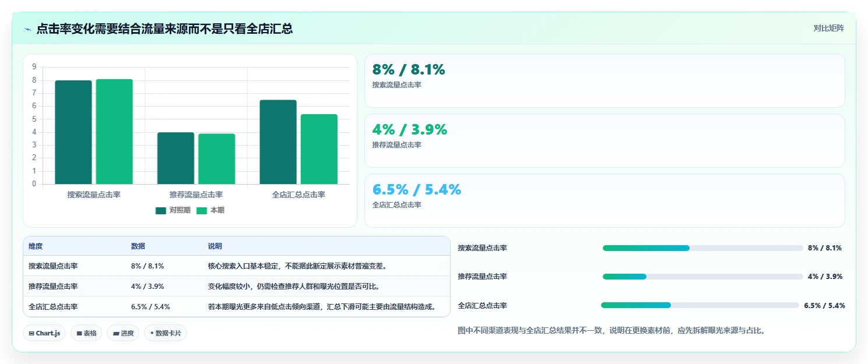Select 推荐流量点击率 table row cell
Screen dimensions: 868x364
53,287
